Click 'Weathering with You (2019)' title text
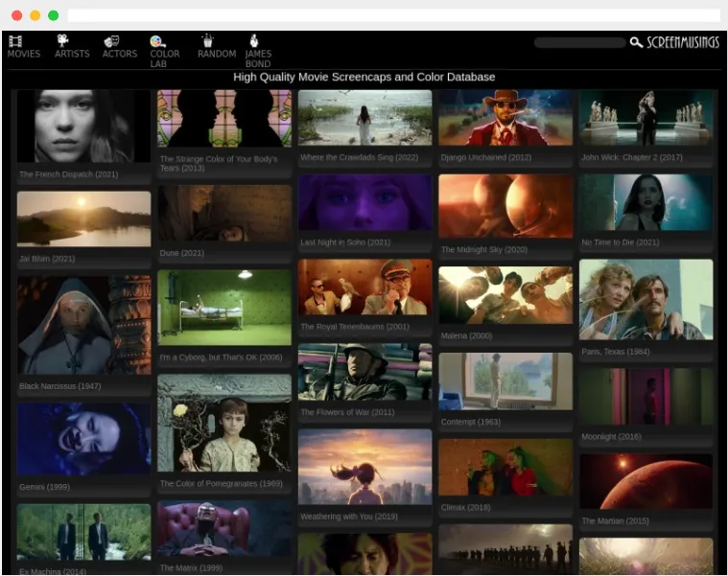Image resolution: width=728 pixels, height=576 pixels. [349, 517]
